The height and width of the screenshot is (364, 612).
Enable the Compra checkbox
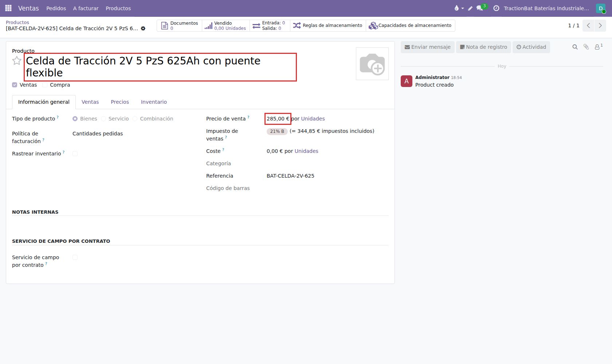pyautogui.click(x=45, y=85)
